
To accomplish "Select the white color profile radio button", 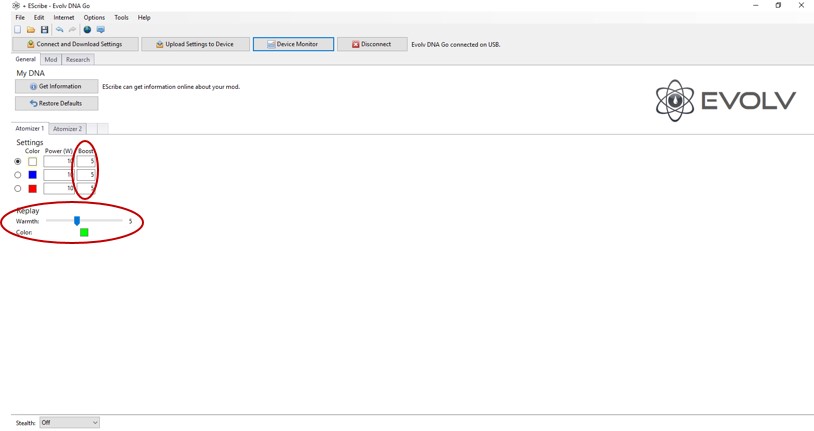I will tap(18, 161).
